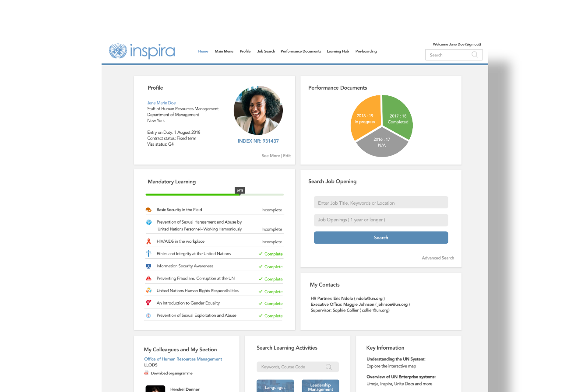Open the Pre-boarding menu item
This screenshot has width=581, height=392.
[x=366, y=51]
